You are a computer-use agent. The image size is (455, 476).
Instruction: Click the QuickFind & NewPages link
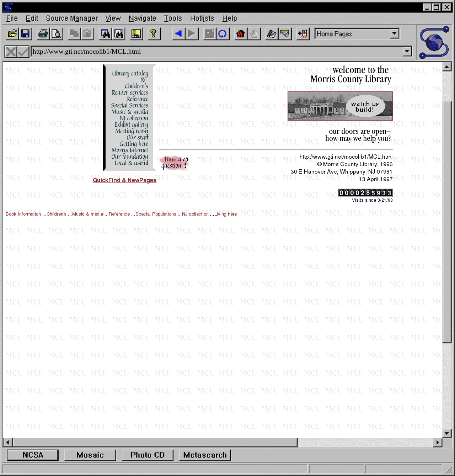coord(124,180)
